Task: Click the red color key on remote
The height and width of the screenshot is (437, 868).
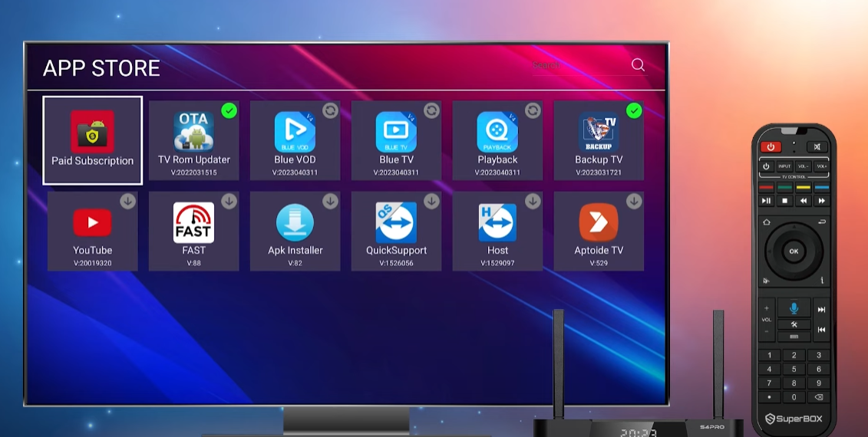Action: [x=766, y=187]
